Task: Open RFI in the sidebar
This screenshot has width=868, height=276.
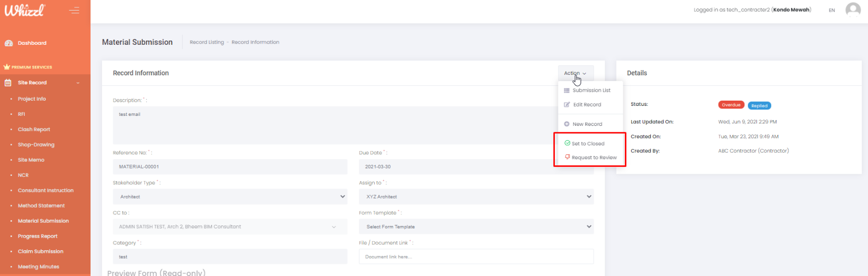Action: pos(22,114)
